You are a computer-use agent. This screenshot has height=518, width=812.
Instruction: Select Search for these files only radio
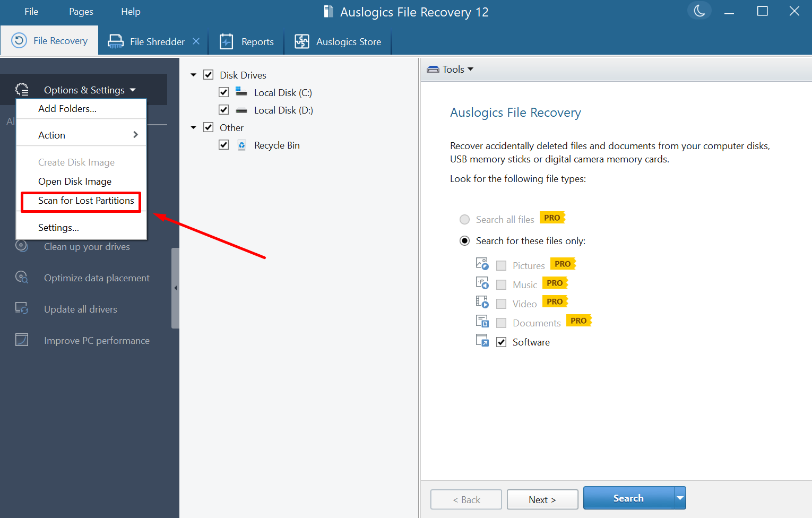click(x=465, y=241)
